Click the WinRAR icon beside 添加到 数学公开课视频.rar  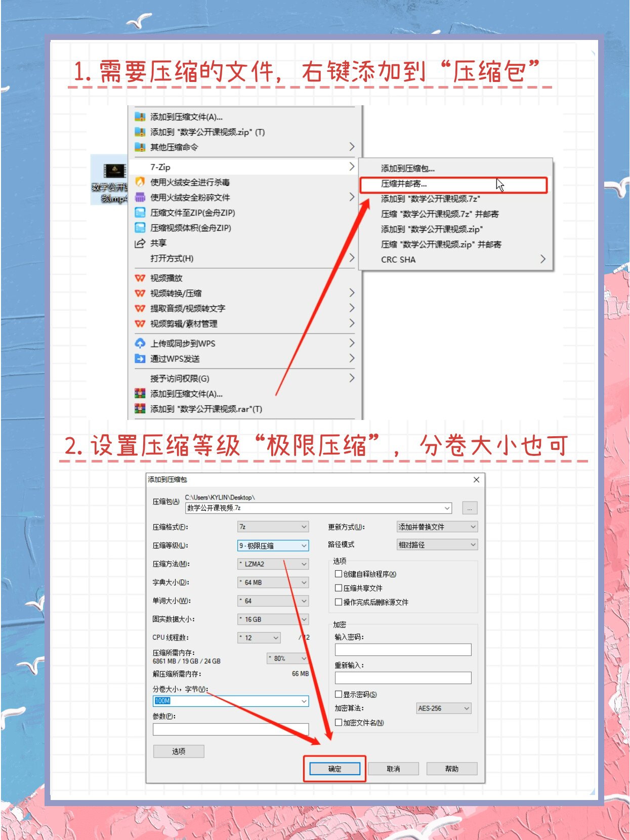140,408
